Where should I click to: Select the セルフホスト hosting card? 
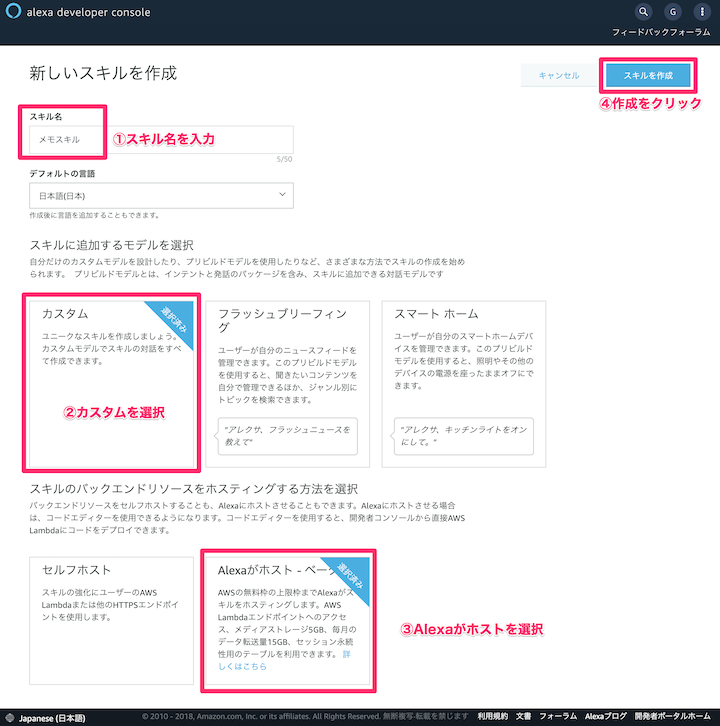click(x=111, y=620)
